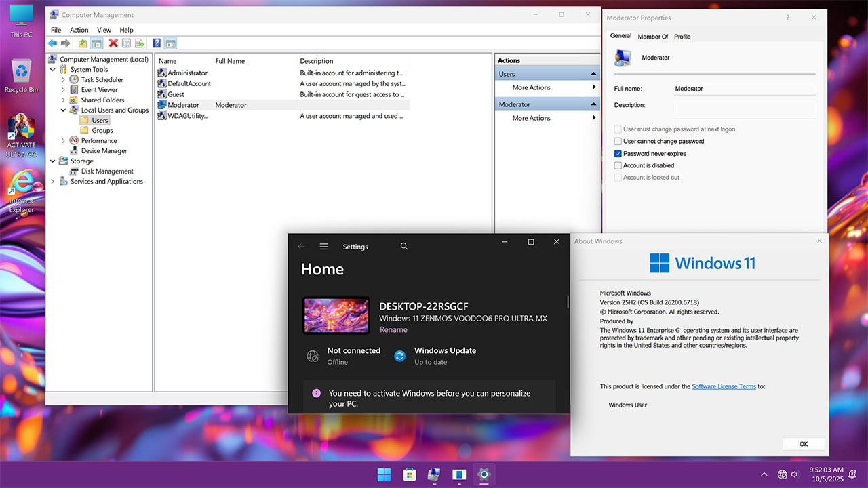Screen dimensions: 868x488
Task: Open the File menu in Computer Management
Action: pos(56,30)
